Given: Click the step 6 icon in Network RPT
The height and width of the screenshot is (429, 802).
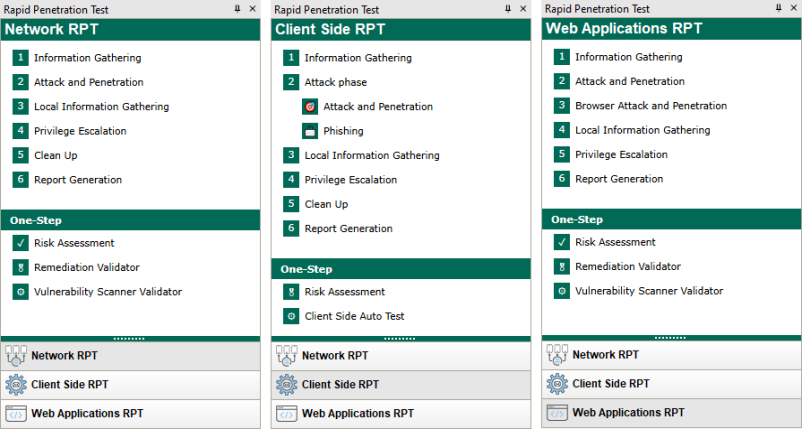Looking at the screenshot, I should pos(20,180).
